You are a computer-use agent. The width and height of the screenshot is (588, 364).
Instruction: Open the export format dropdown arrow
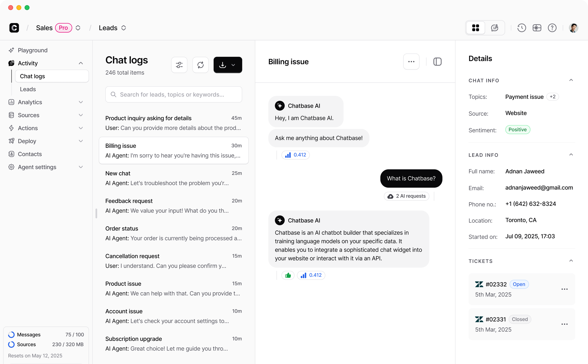pyautogui.click(x=233, y=65)
